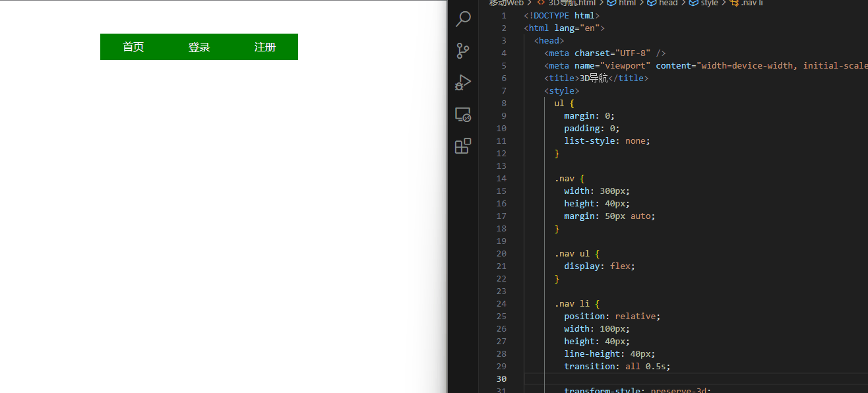
Task: Open the Remote Explorer panel
Action: point(463,115)
